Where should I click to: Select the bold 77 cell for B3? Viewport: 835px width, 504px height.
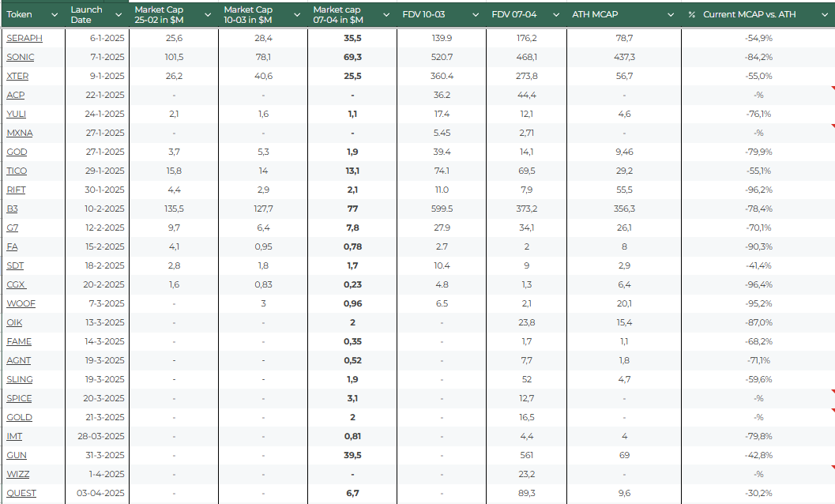pos(352,209)
